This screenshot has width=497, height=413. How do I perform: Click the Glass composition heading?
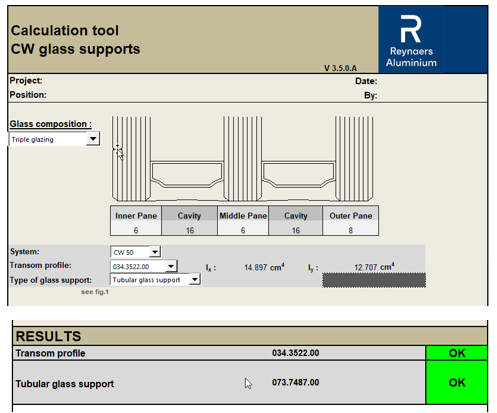click(x=51, y=124)
